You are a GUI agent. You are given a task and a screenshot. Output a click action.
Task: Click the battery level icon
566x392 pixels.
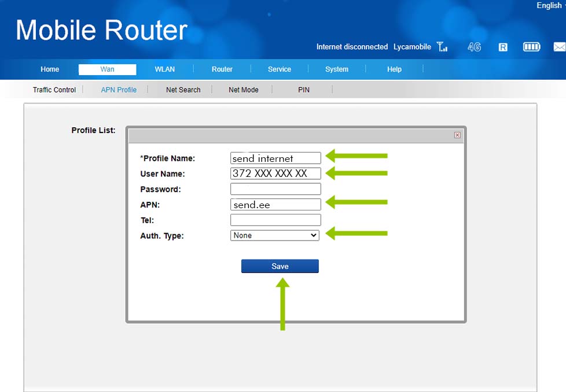pos(531,47)
